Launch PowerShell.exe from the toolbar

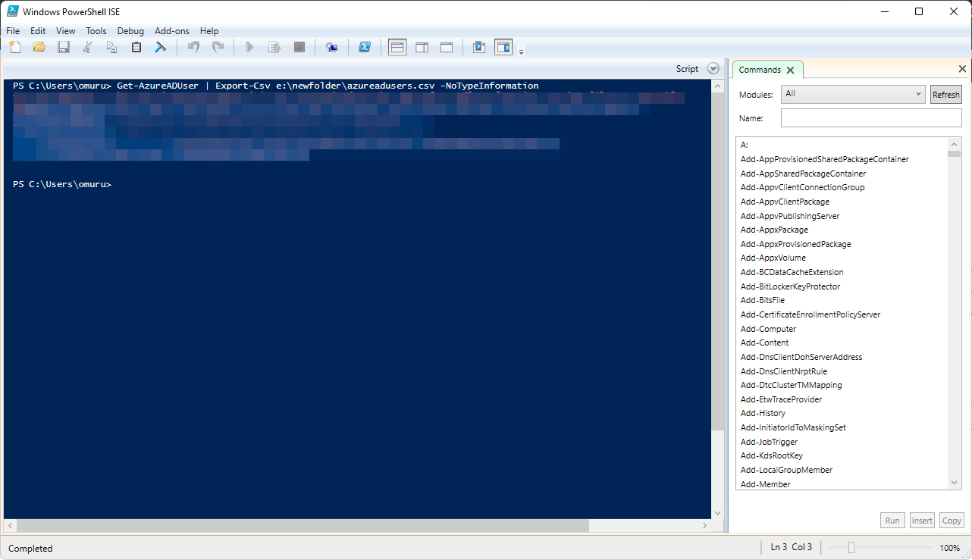point(365,46)
